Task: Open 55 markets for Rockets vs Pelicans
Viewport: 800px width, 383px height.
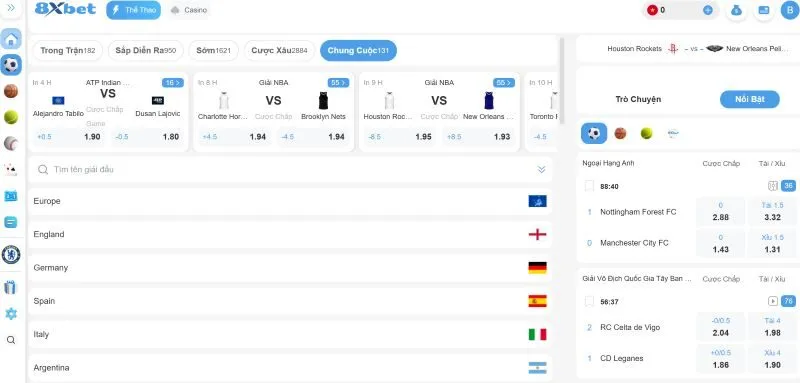Action: pos(504,83)
